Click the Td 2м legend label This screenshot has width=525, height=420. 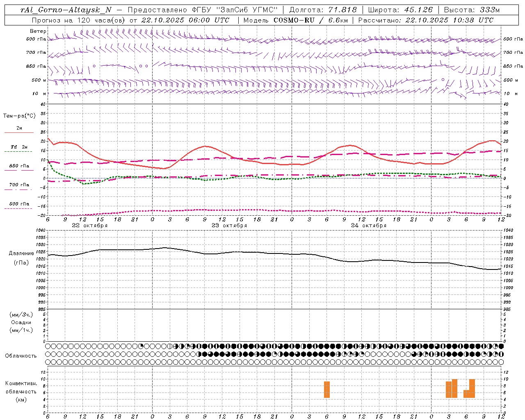click(x=19, y=147)
